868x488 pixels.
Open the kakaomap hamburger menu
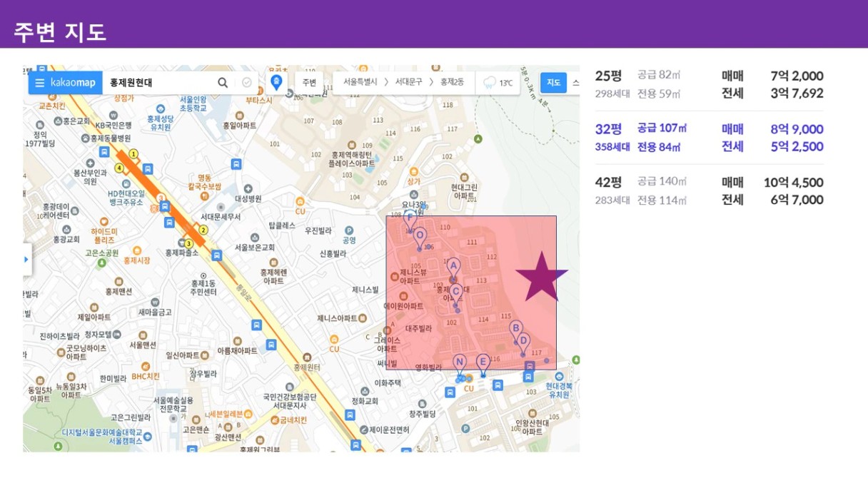coord(40,83)
